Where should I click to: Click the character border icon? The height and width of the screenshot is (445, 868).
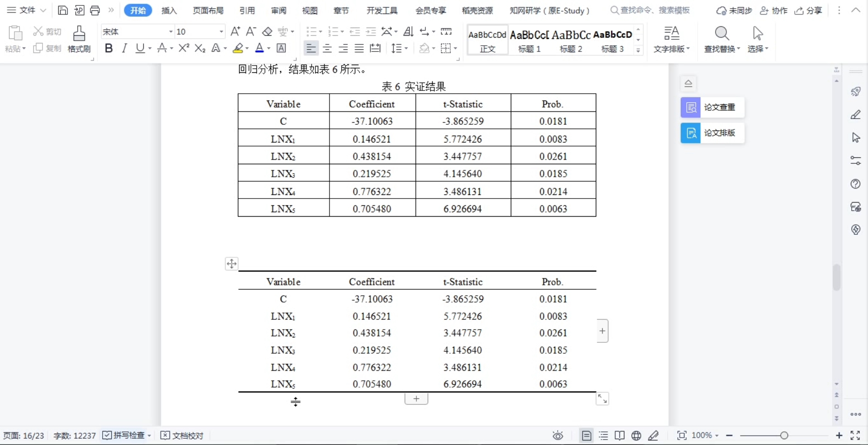(281, 48)
